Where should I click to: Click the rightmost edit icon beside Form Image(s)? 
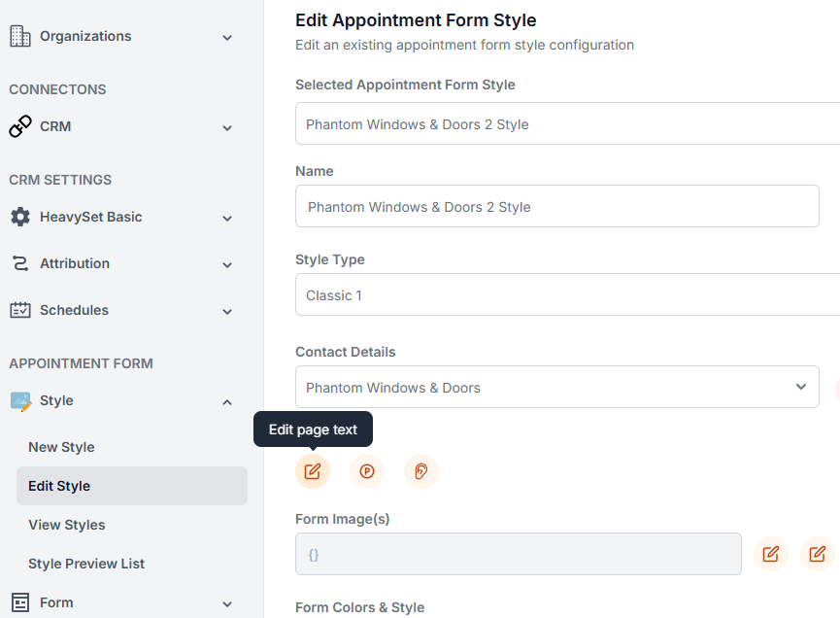[x=817, y=554]
